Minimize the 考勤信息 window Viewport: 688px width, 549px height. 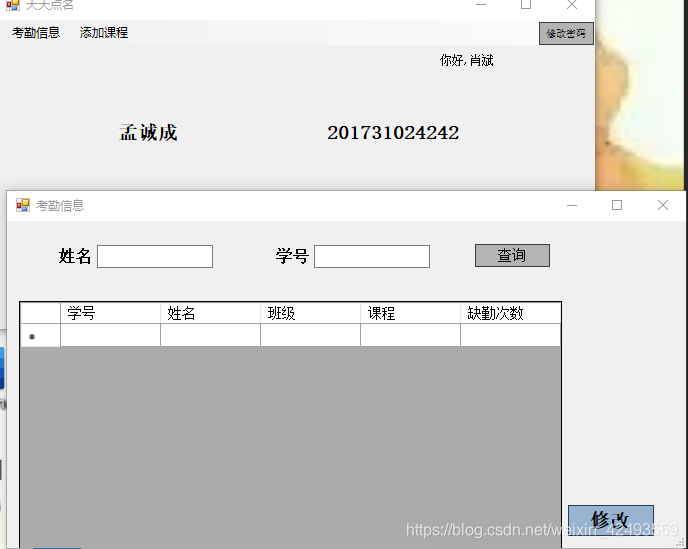click(572, 205)
